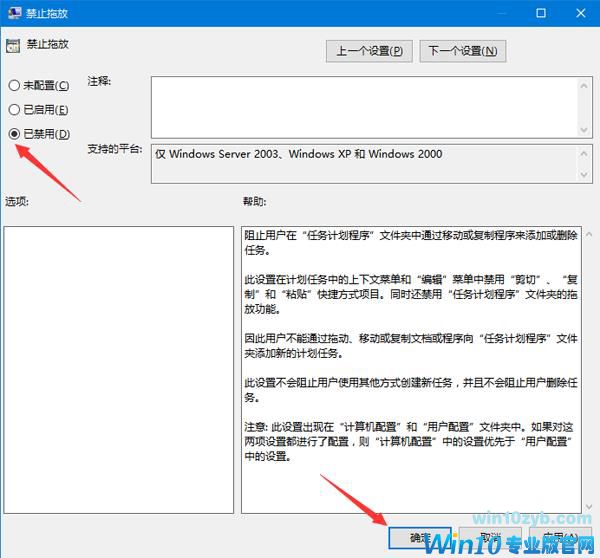Click the 支持的平台: label

(115, 148)
